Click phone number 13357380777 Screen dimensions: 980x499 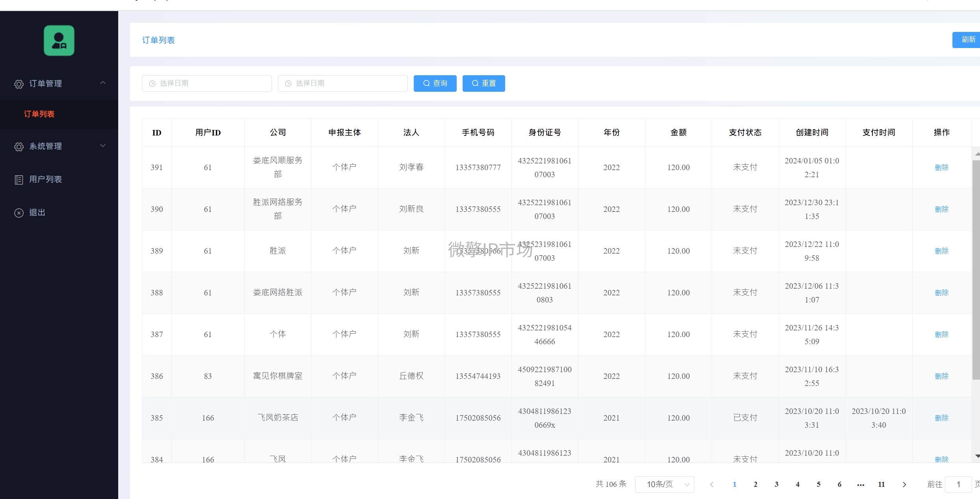click(478, 167)
